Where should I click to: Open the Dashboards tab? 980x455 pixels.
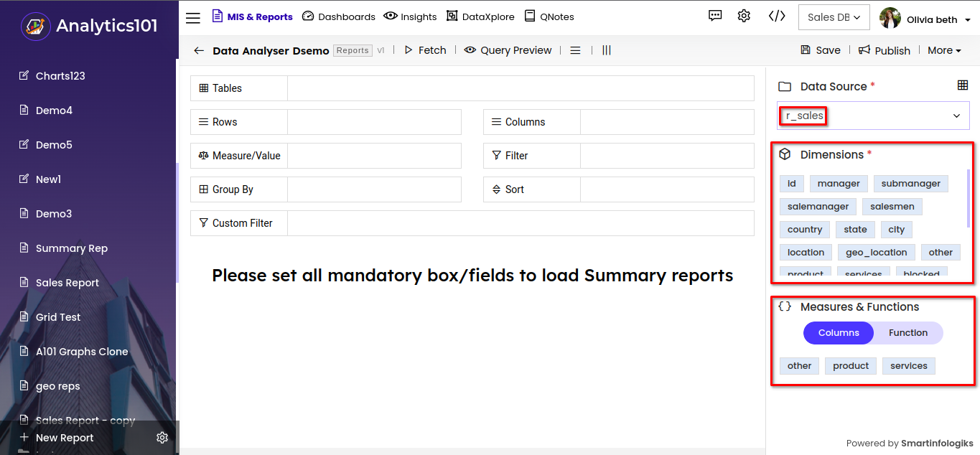pyautogui.click(x=338, y=17)
